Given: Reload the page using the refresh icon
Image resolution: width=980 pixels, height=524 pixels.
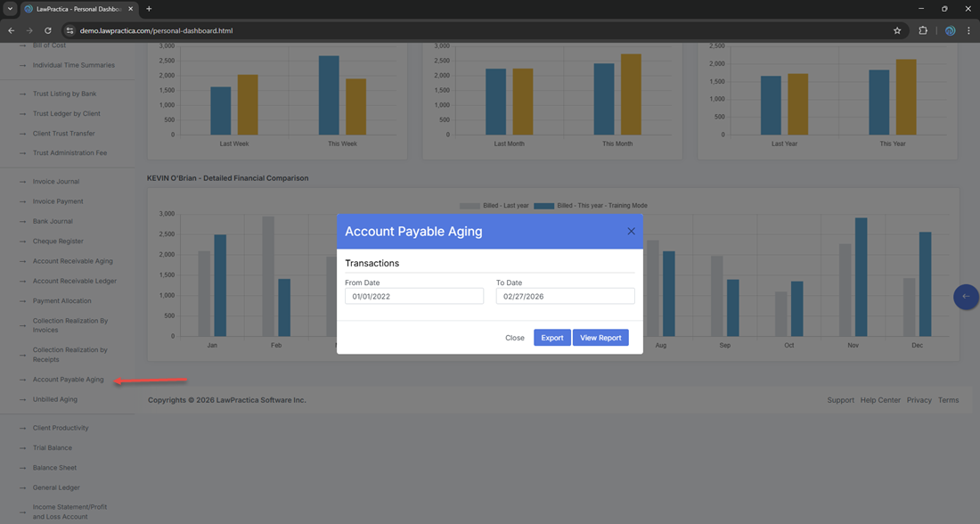Looking at the screenshot, I should point(48,30).
